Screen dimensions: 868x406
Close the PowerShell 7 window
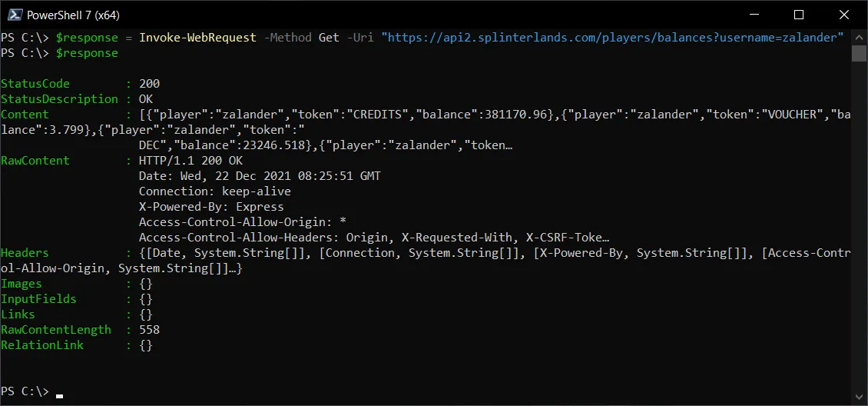[843, 15]
